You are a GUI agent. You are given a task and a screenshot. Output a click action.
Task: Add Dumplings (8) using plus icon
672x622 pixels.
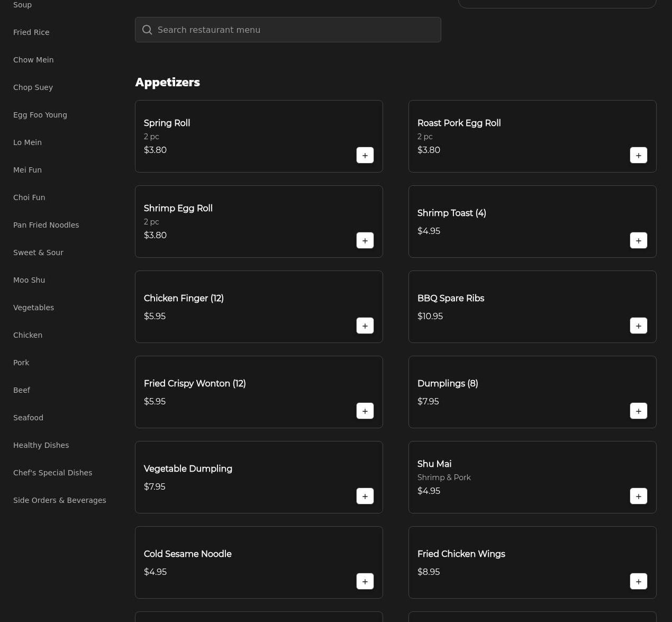(x=638, y=411)
